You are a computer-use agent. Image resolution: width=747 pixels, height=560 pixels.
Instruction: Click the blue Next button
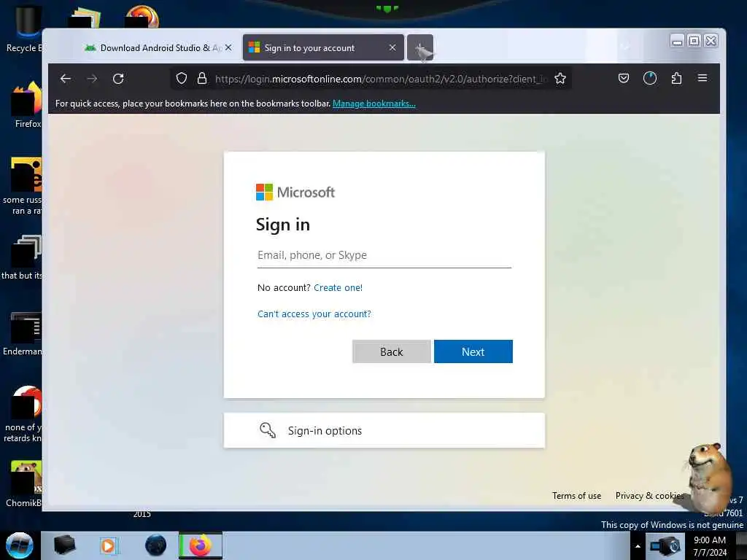473,351
